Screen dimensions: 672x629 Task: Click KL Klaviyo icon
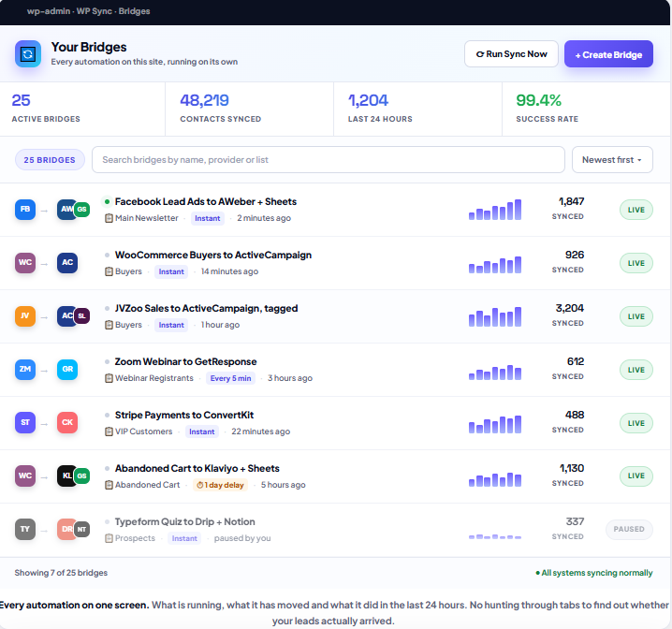coord(66,476)
